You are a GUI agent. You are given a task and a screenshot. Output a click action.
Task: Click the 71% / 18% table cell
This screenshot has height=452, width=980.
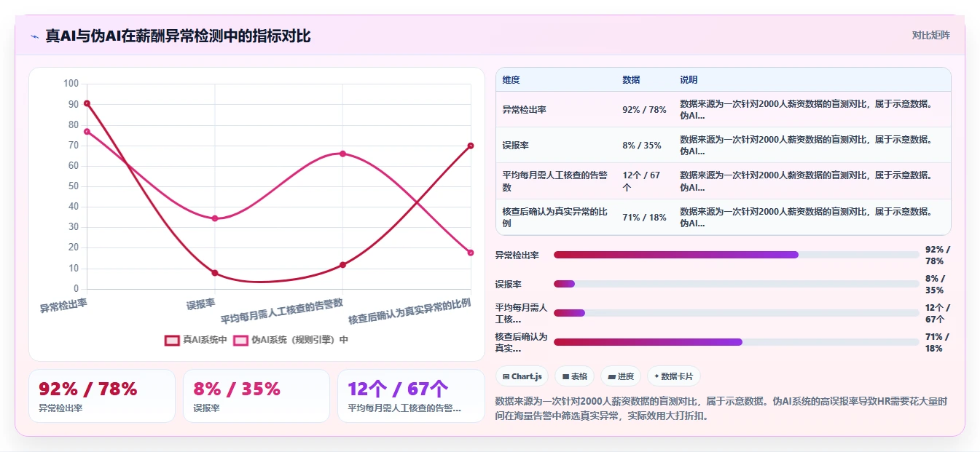pyautogui.click(x=644, y=217)
